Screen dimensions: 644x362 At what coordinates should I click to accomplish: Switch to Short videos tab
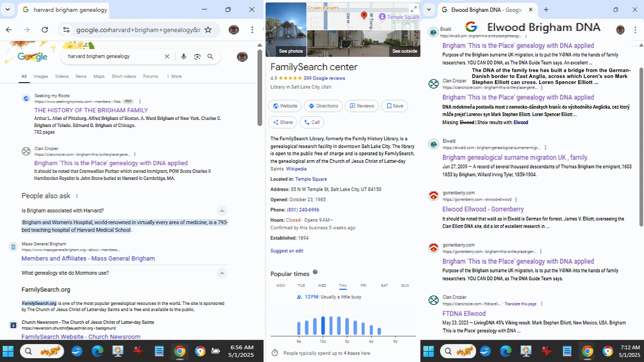pos(124,76)
